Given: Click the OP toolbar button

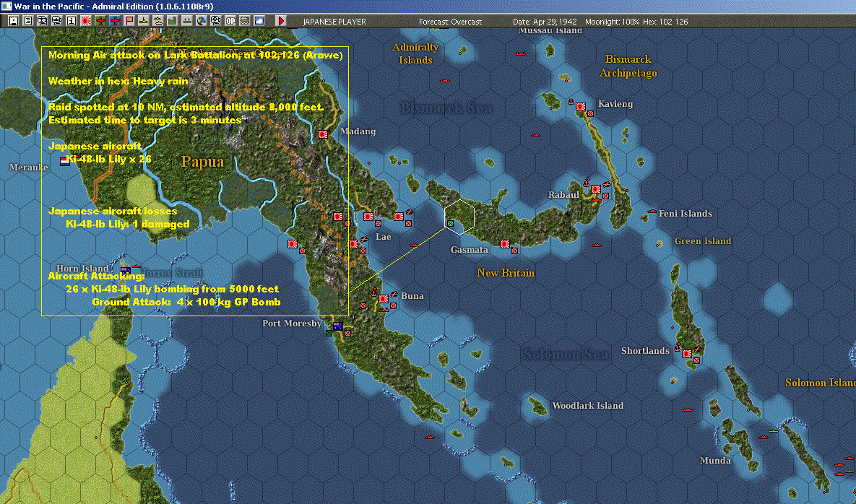Looking at the screenshot, I should [x=230, y=21].
